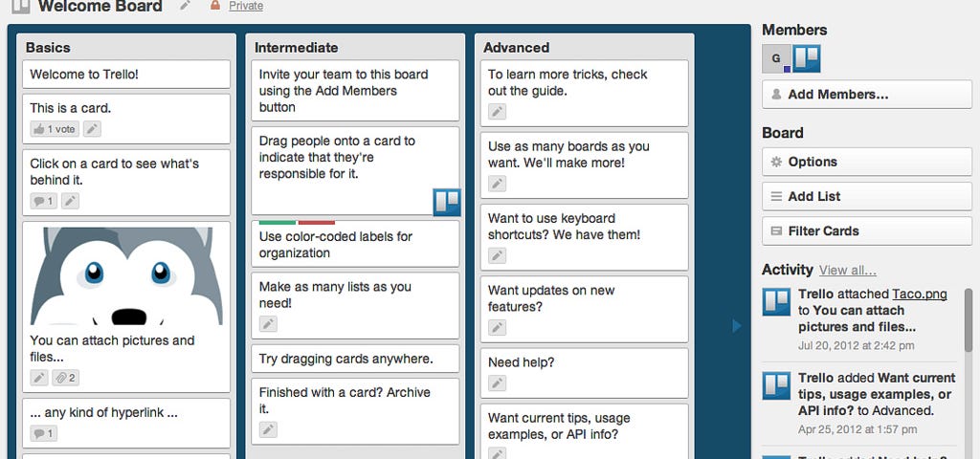Click the 1 vote badge on 'This is a card.'
This screenshot has height=459, width=980.
(x=55, y=129)
